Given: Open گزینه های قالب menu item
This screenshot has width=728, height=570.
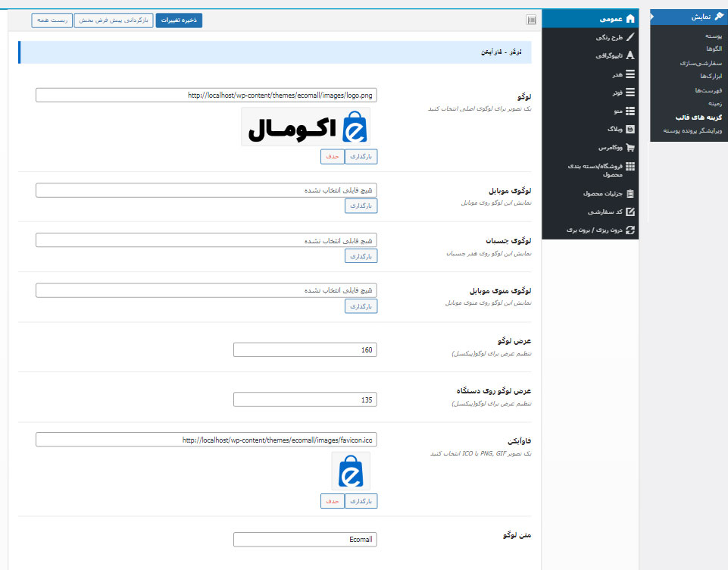Looking at the screenshot, I should 698,117.
